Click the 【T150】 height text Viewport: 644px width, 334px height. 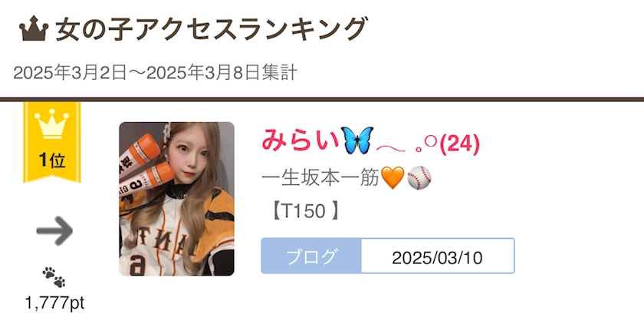click(x=304, y=211)
